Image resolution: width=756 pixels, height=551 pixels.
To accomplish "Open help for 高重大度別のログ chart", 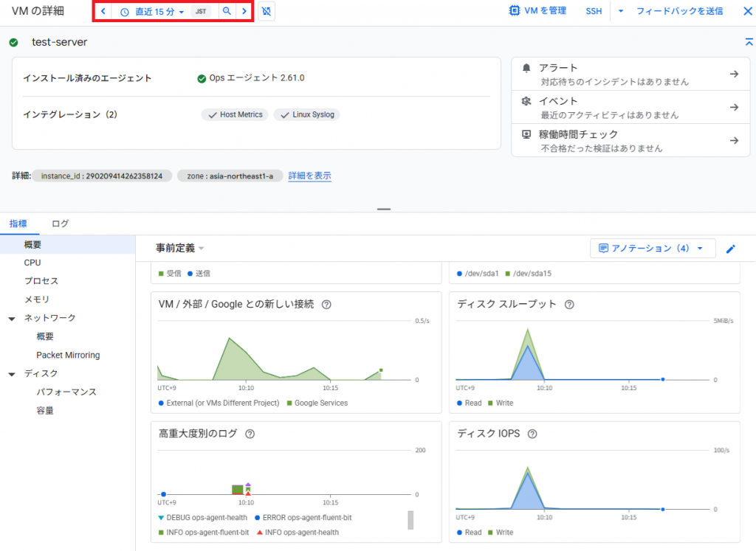I will (x=250, y=434).
